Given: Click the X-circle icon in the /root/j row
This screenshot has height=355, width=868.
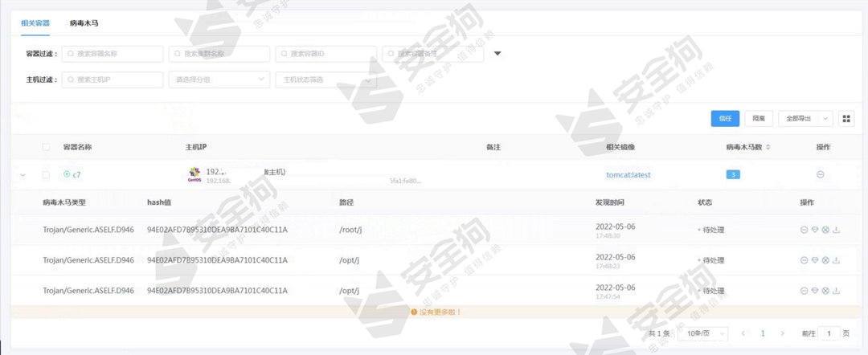Looking at the screenshot, I should (x=825, y=230).
